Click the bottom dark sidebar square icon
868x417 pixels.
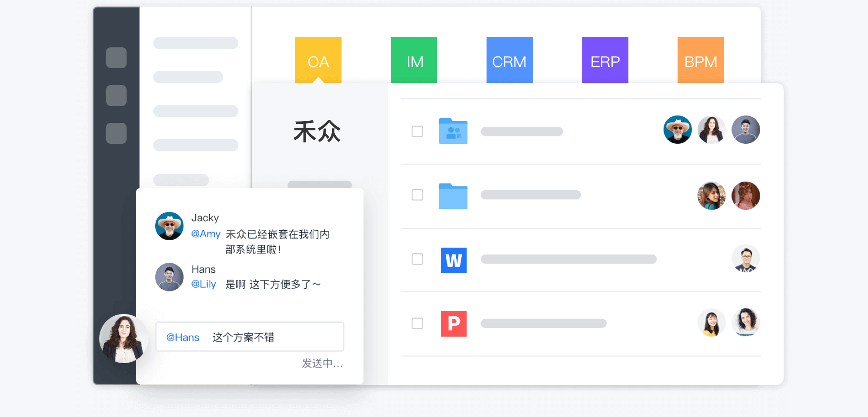(116, 133)
